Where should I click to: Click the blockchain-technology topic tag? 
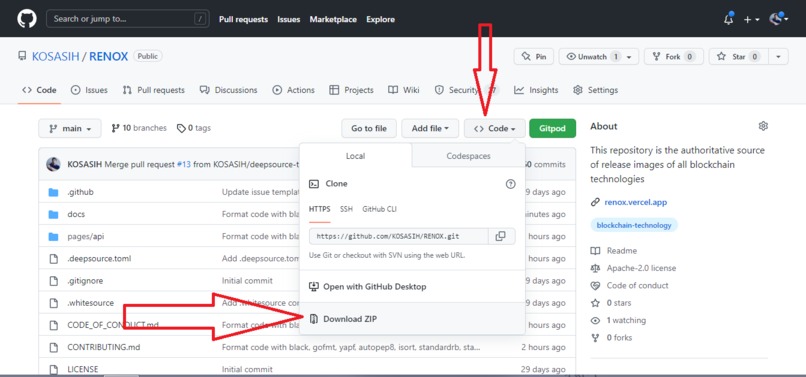pos(634,225)
